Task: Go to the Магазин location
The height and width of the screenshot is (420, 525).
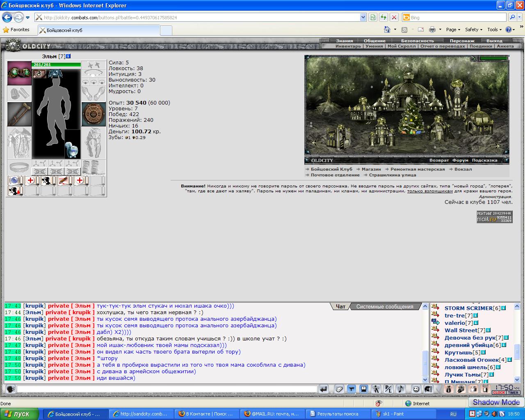Action: pyautogui.click(x=371, y=169)
